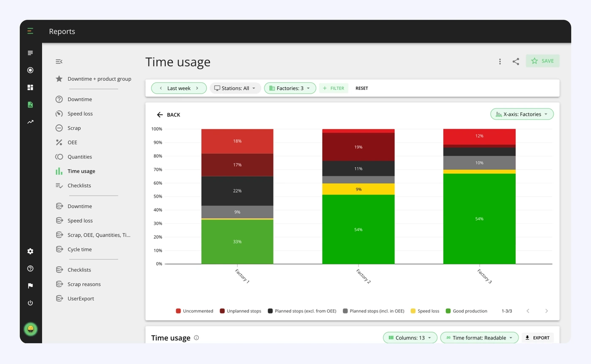Click the green app logo icon
This screenshot has height=364, width=591.
pos(30,31)
